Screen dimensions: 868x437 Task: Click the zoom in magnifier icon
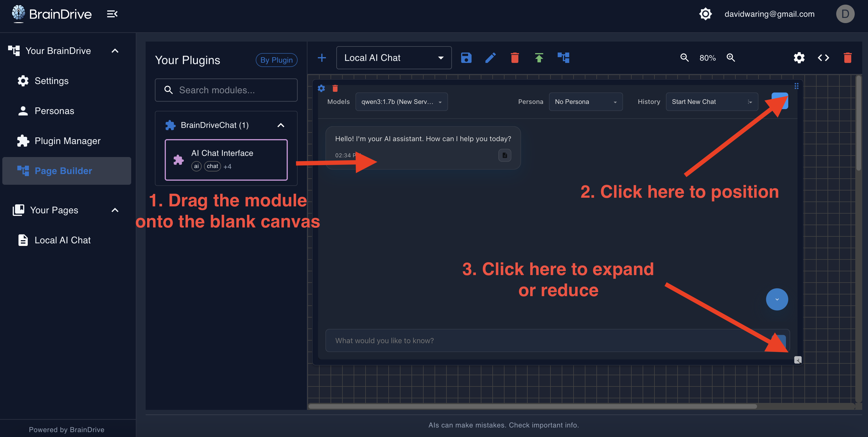point(730,58)
